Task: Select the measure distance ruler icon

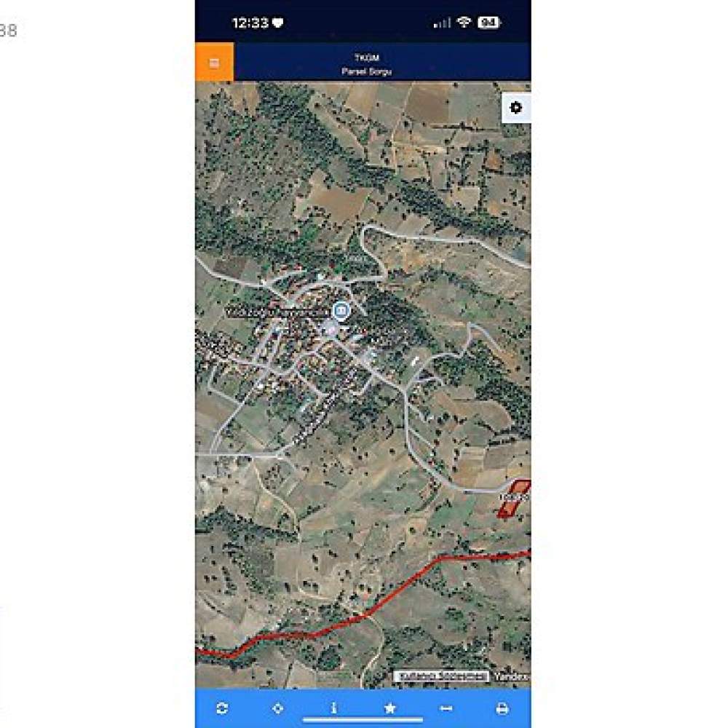Action: click(446, 708)
